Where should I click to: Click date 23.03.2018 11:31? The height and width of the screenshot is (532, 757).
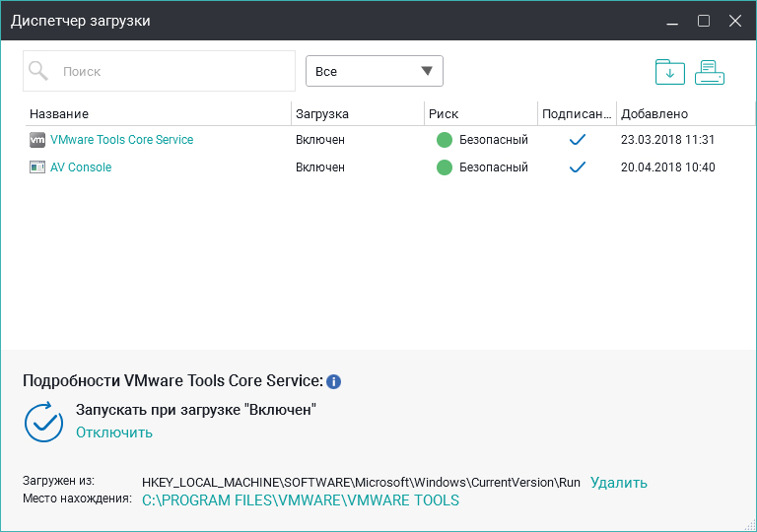click(x=667, y=140)
